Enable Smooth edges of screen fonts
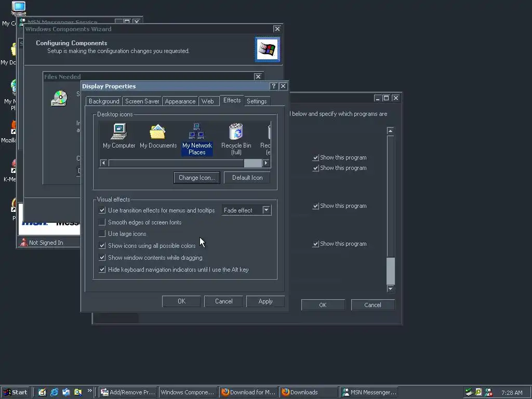This screenshot has width=532, height=399. (x=102, y=222)
